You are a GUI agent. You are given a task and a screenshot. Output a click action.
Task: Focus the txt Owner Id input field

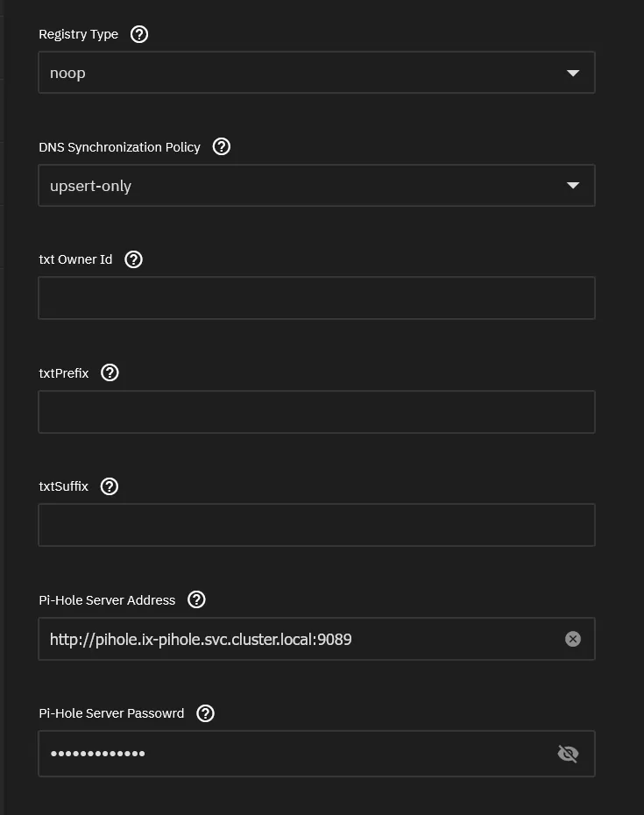(x=315, y=297)
